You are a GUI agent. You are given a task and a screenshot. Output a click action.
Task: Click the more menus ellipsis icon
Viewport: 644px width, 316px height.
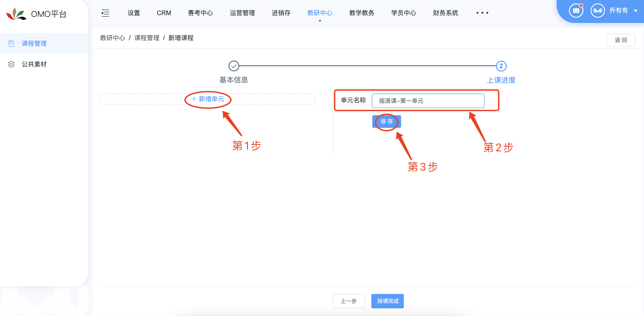click(482, 13)
